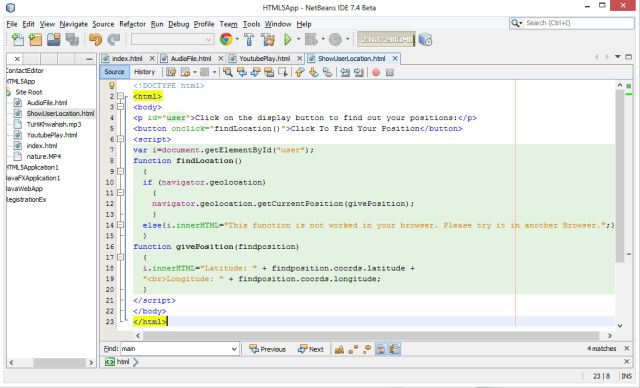Select the Chrome browser icon in toolbar
Image resolution: width=640 pixels, height=388 pixels.
(x=226, y=40)
